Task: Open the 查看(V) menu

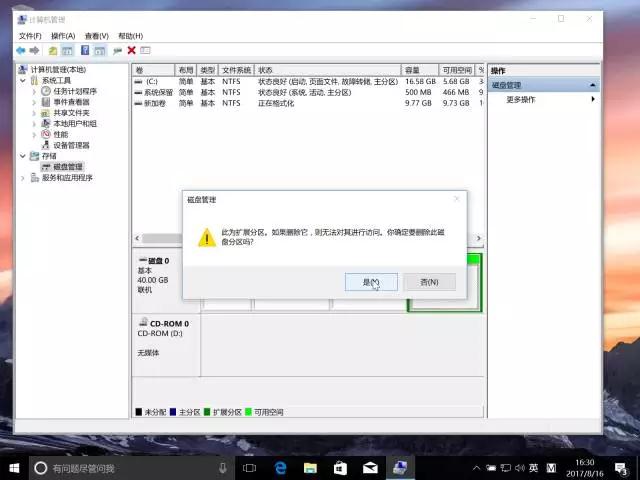Action: [96, 36]
